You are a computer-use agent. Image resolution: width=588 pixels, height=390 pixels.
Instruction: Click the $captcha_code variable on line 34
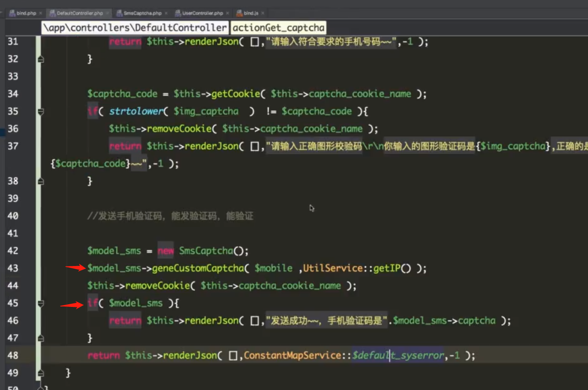[122, 94]
